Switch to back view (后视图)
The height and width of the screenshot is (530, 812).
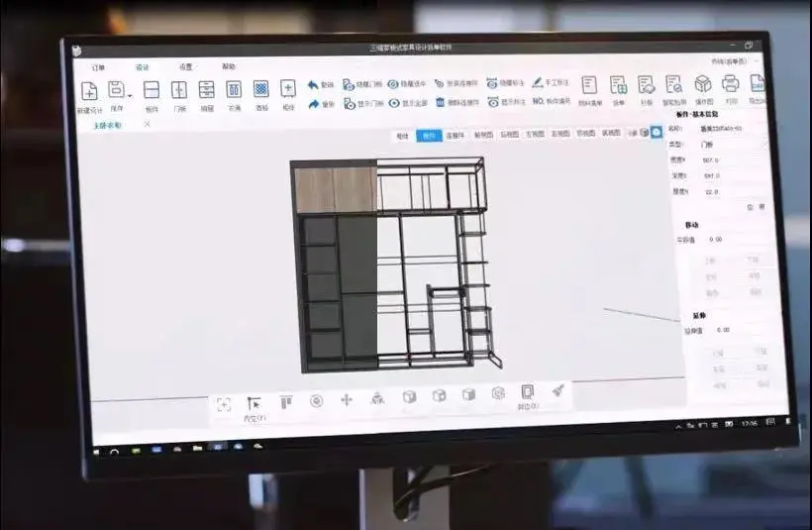click(509, 134)
